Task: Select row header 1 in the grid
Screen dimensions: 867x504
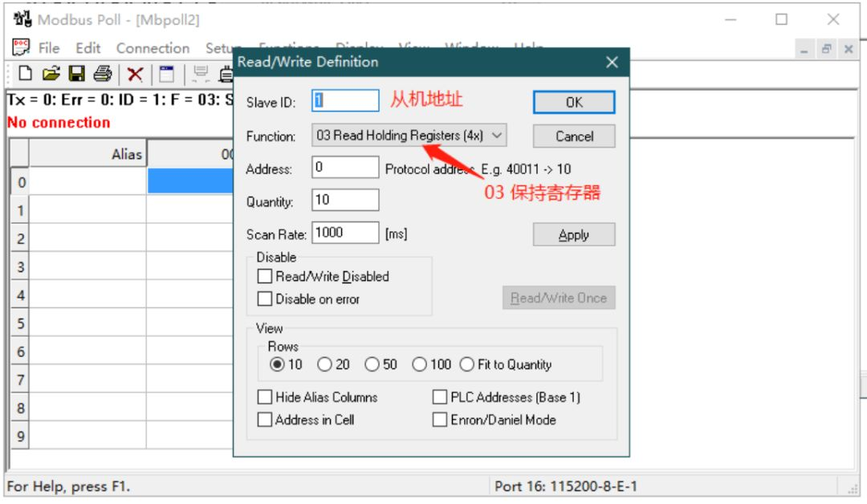Action: click(x=20, y=210)
